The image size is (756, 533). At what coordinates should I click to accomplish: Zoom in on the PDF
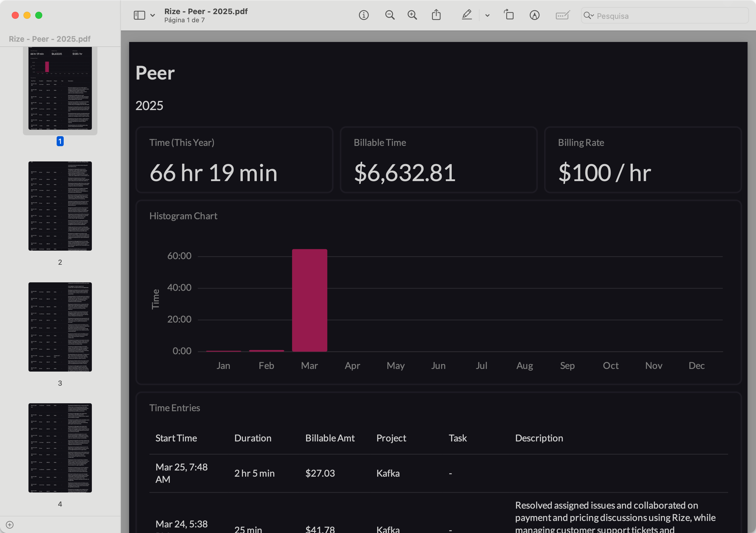(412, 15)
